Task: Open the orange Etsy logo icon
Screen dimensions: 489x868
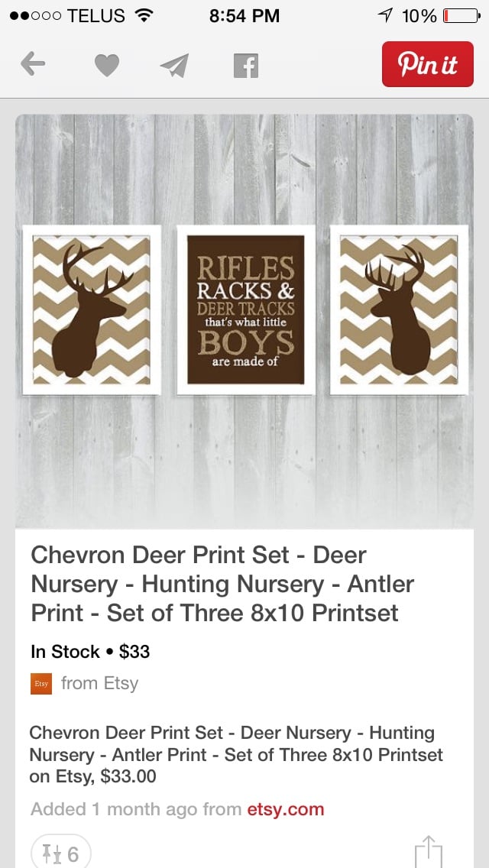Action: (x=41, y=684)
